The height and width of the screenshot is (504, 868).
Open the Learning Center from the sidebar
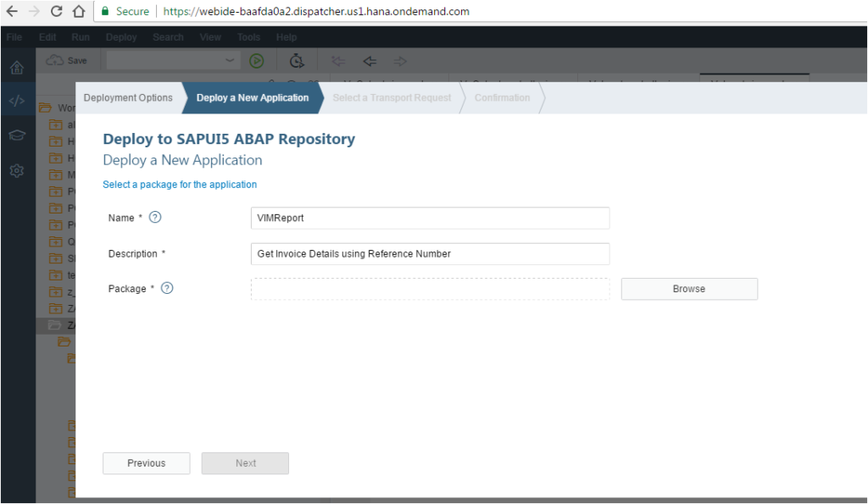coord(17,136)
